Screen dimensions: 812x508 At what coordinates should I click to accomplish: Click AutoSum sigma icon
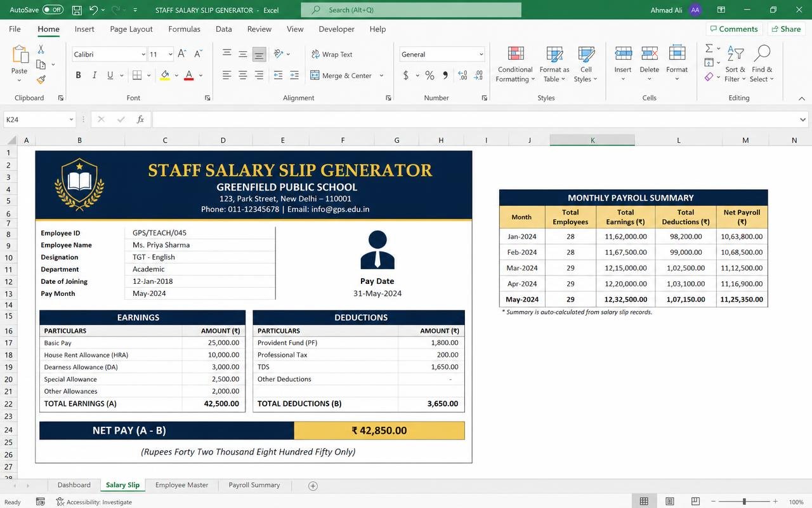point(709,48)
